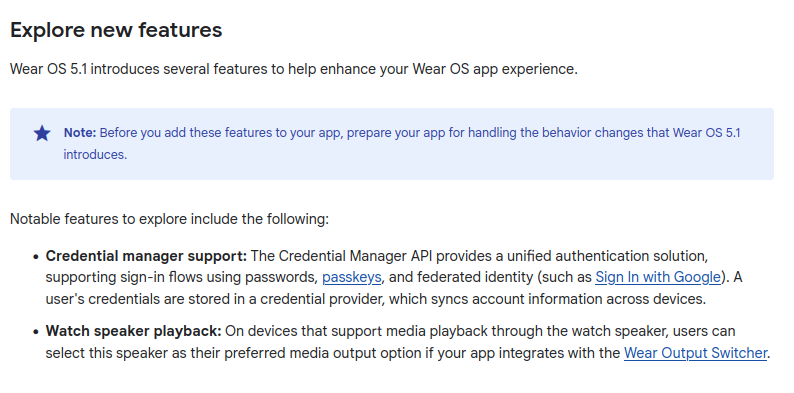Click the word introduces. ending the note
Image resolution: width=794 pixels, height=393 pixels.
(95, 154)
